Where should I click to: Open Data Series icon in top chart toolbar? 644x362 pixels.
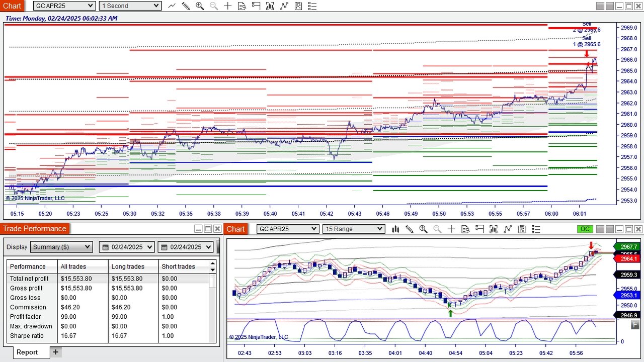coord(270,6)
